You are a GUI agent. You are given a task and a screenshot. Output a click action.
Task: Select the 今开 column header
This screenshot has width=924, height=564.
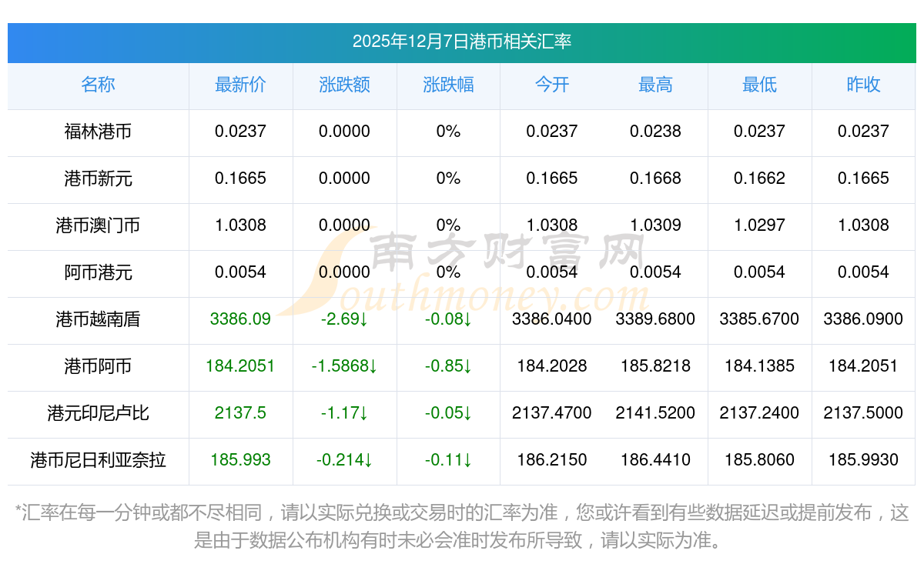[x=552, y=85]
